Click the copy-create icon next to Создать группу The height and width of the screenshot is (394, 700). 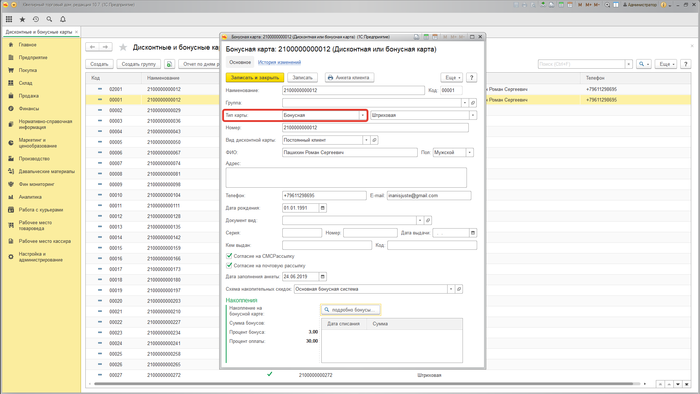coord(169,64)
